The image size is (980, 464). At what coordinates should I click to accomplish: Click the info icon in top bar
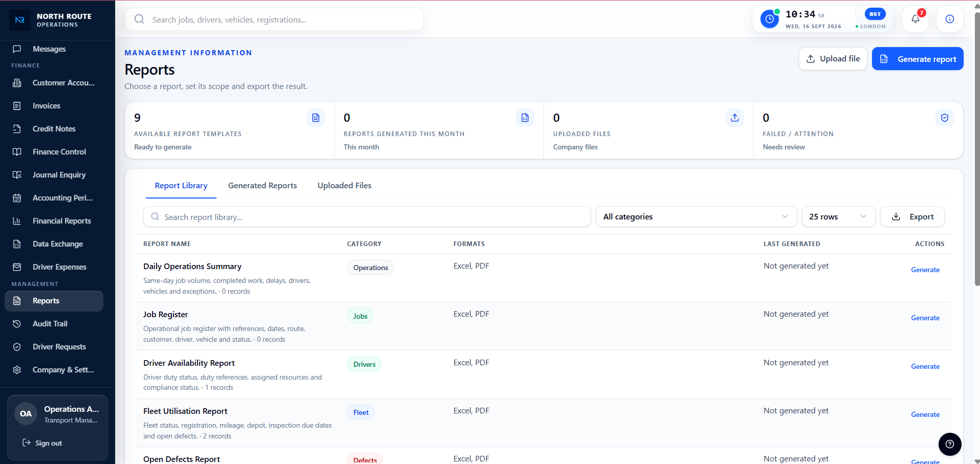pyautogui.click(x=949, y=19)
